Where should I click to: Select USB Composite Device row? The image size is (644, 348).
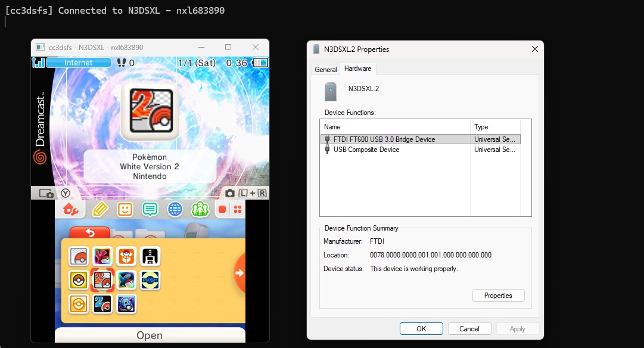420,150
